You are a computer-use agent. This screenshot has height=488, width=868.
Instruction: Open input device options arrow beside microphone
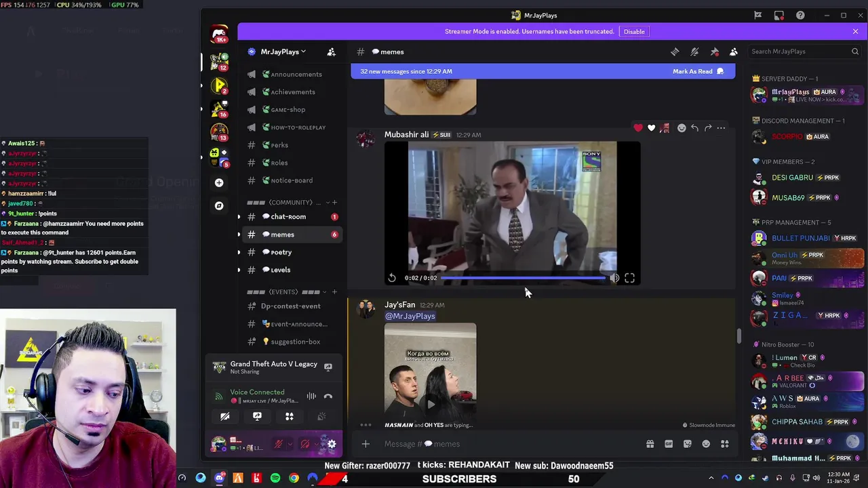coord(290,445)
